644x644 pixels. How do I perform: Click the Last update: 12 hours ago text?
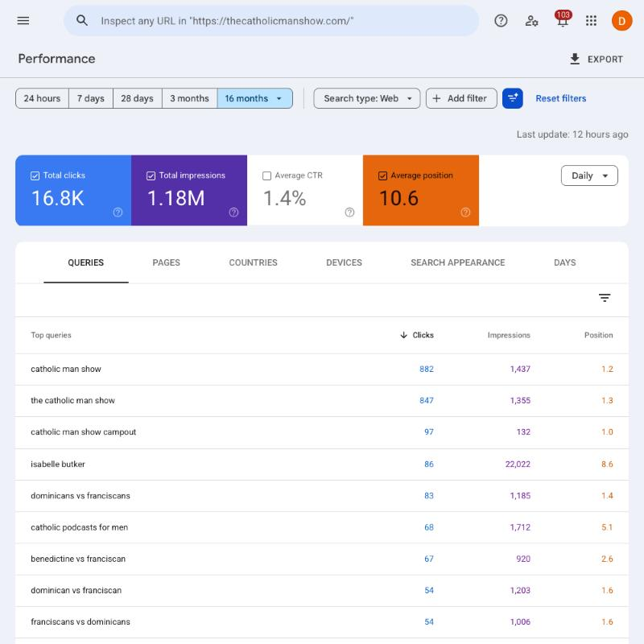572,134
